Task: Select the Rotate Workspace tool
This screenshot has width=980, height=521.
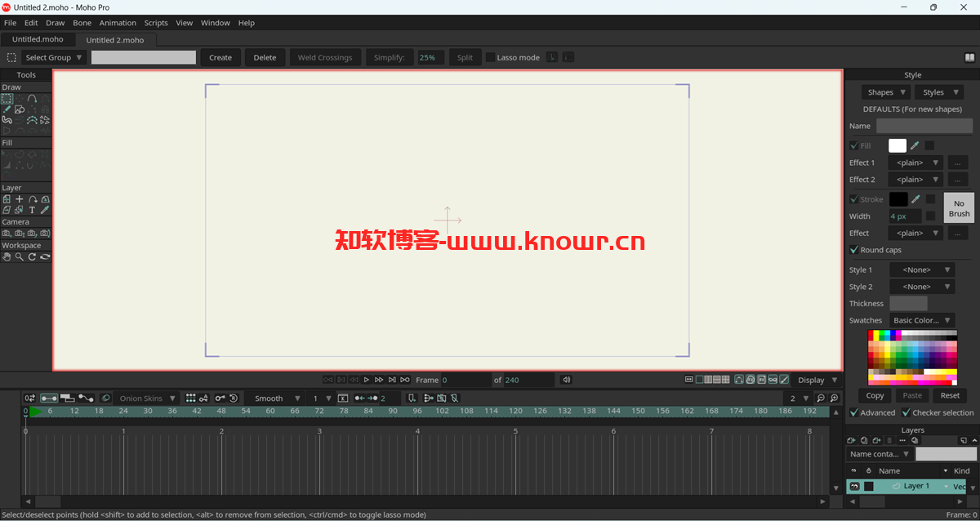Action: (x=32, y=256)
